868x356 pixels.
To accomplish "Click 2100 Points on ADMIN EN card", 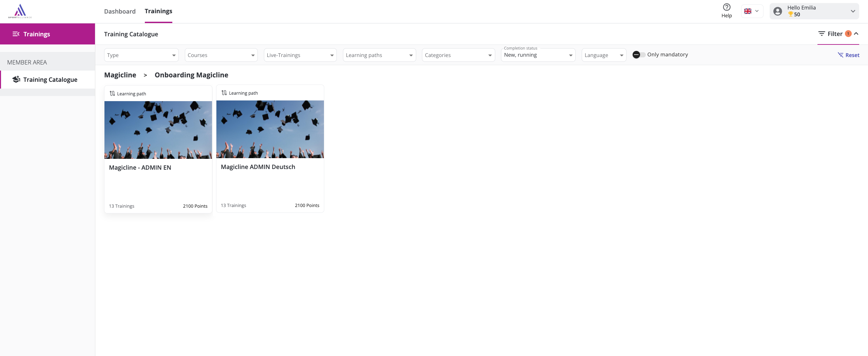I will [x=195, y=206].
